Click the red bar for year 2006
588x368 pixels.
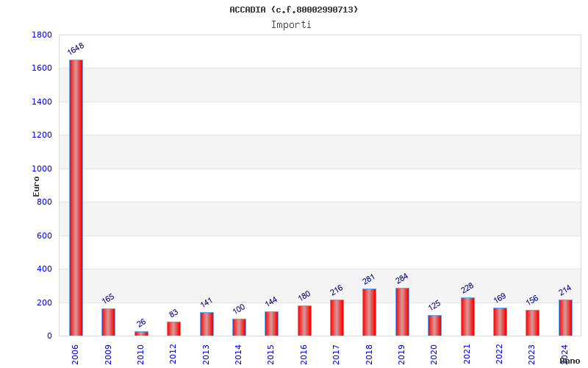[76, 197]
